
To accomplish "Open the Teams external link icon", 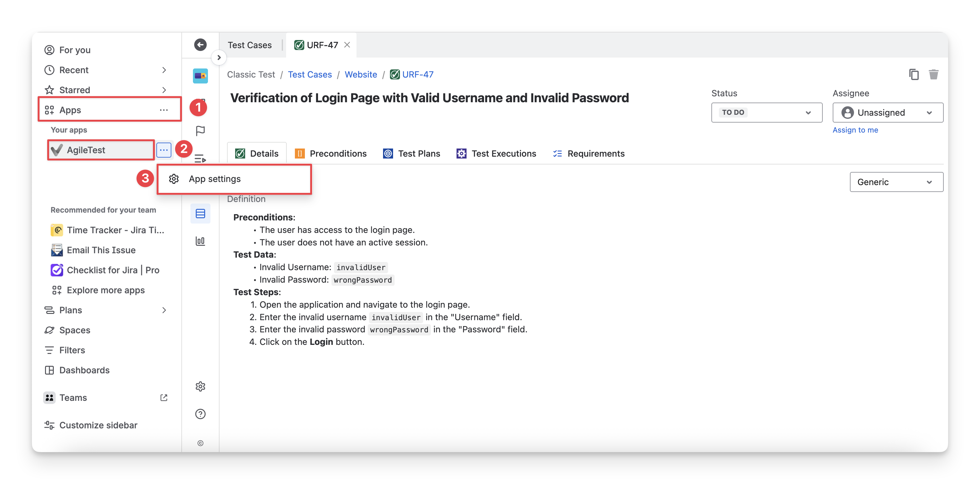I will 164,398.
